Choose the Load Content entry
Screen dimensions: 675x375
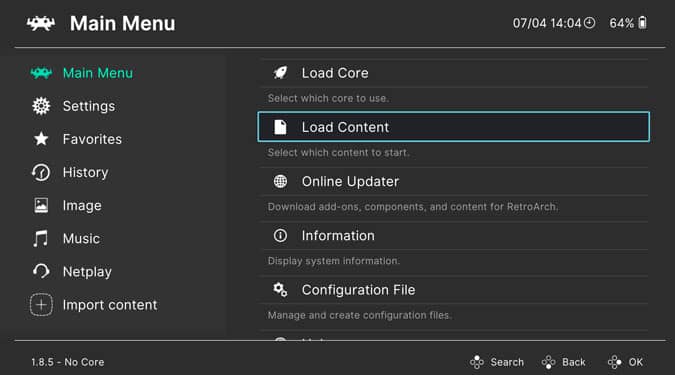[454, 127]
